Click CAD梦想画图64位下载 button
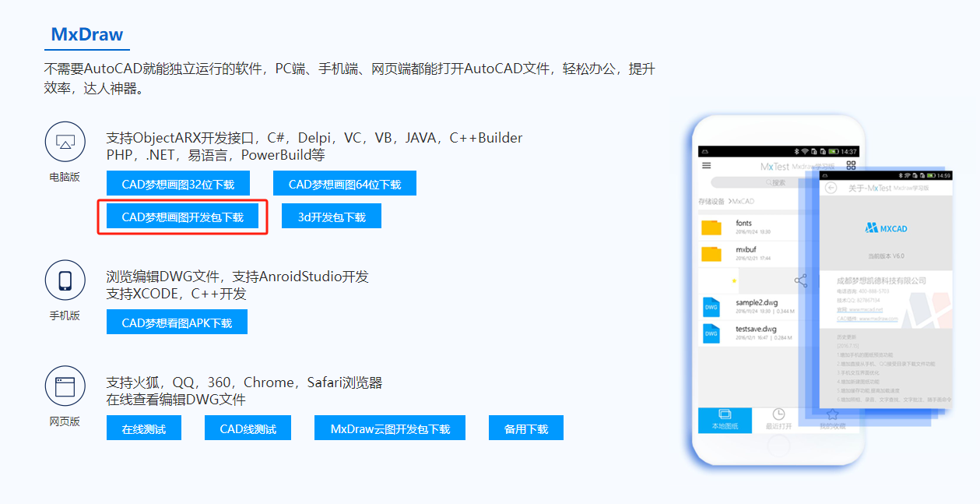980x504 pixels. [x=345, y=182]
